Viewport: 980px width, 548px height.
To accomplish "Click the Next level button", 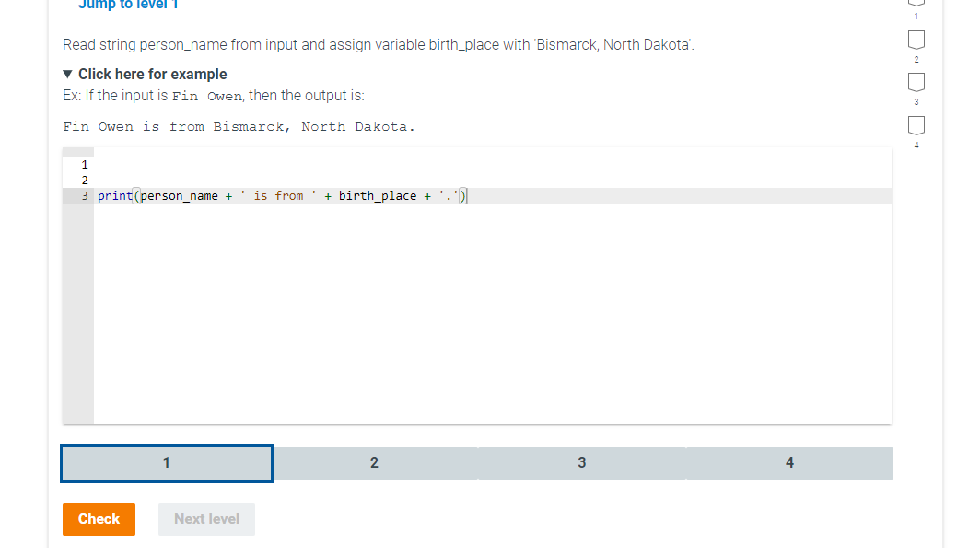I will [x=206, y=519].
